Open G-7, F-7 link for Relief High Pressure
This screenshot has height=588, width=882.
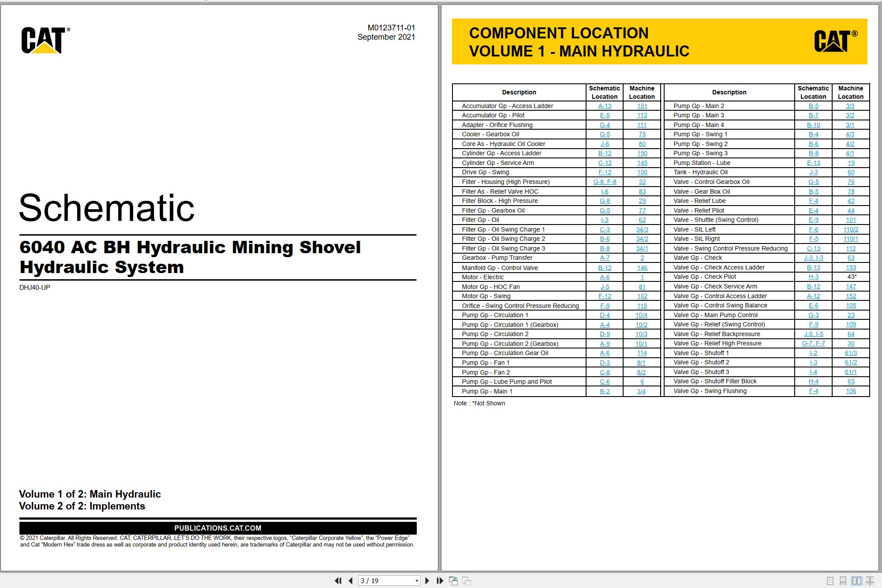813,343
